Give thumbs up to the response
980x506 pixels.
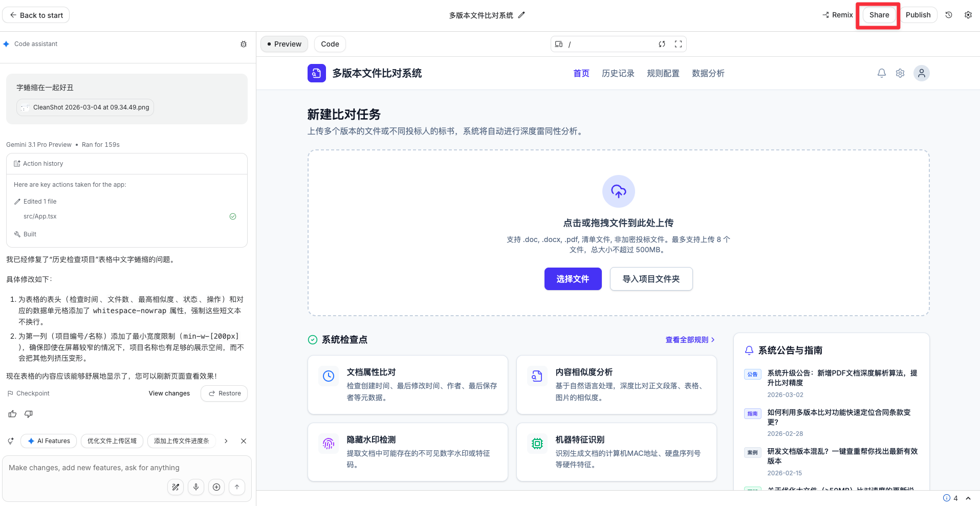pyautogui.click(x=12, y=414)
